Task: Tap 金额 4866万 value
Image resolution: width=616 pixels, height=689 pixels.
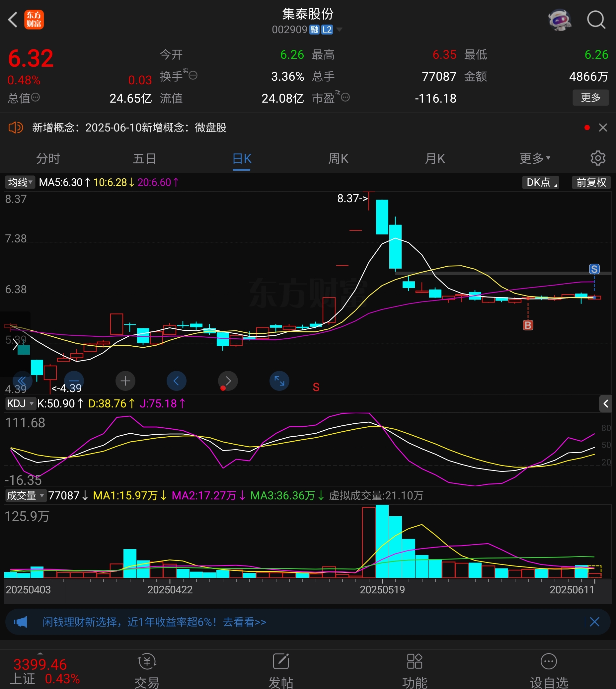Action: coord(588,76)
